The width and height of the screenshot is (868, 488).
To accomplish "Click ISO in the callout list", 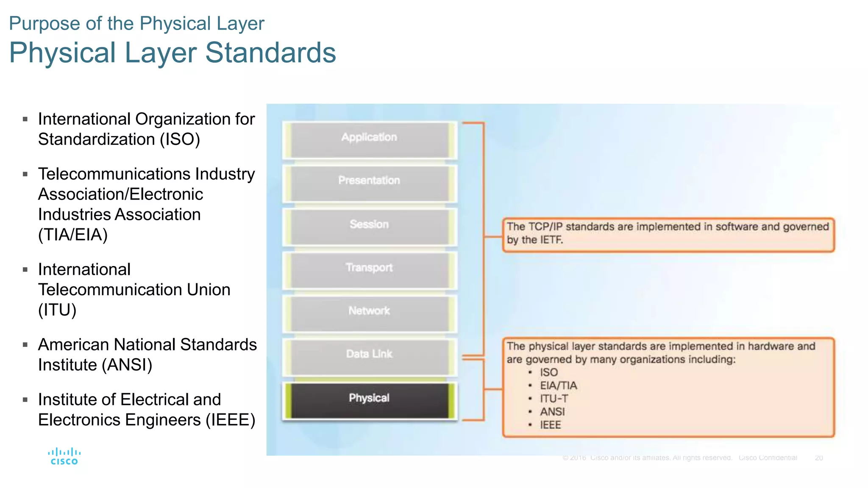I will [549, 372].
